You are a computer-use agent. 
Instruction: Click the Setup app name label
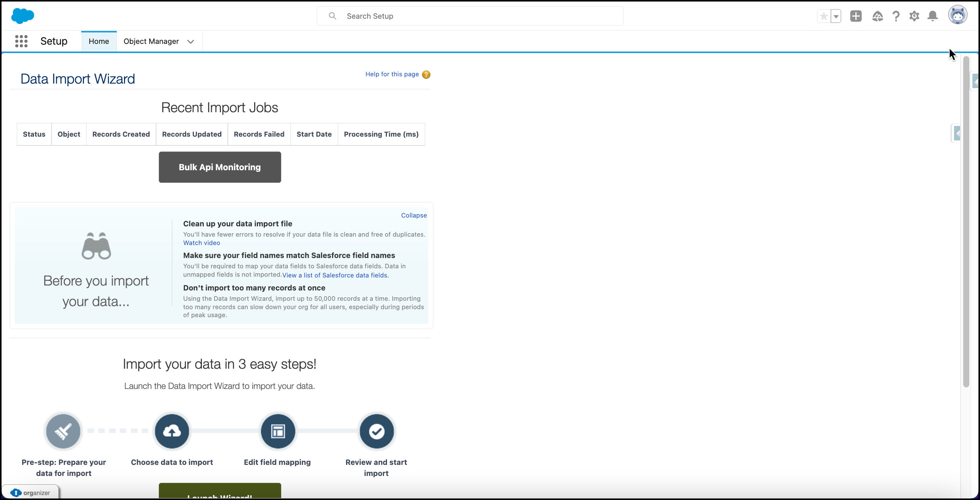(x=54, y=41)
